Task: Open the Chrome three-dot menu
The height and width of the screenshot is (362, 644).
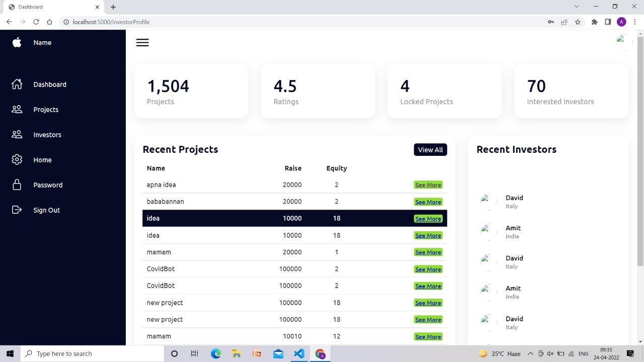Action: [x=635, y=22]
